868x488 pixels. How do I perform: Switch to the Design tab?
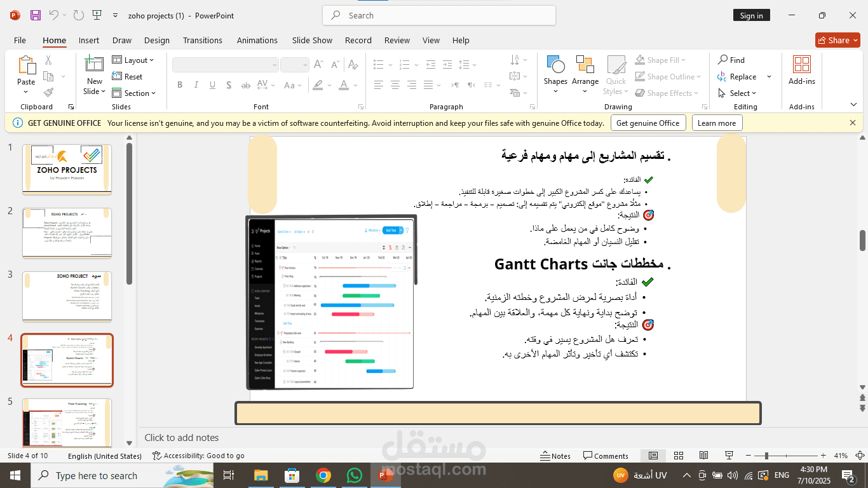pyautogui.click(x=157, y=40)
